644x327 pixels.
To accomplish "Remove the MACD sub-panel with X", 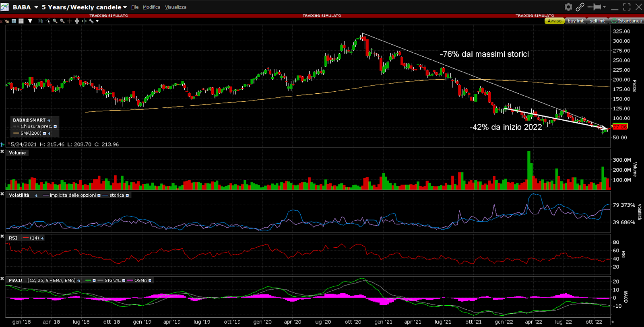I will coord(2,278).
